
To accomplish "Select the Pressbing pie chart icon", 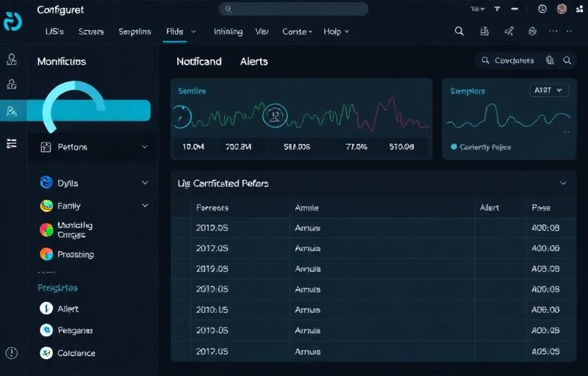I will coord(46,254).
